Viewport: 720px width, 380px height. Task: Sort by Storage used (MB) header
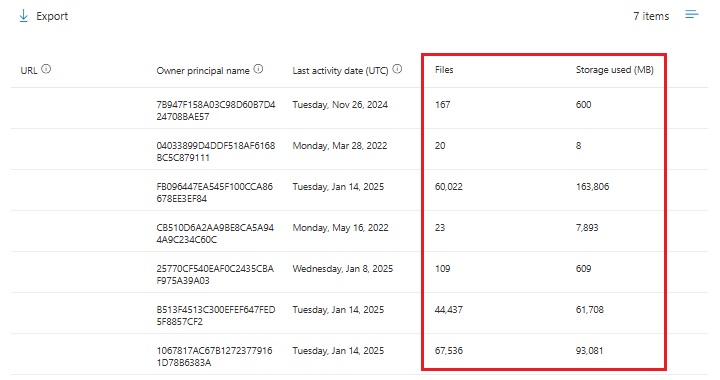pos(614,70)
